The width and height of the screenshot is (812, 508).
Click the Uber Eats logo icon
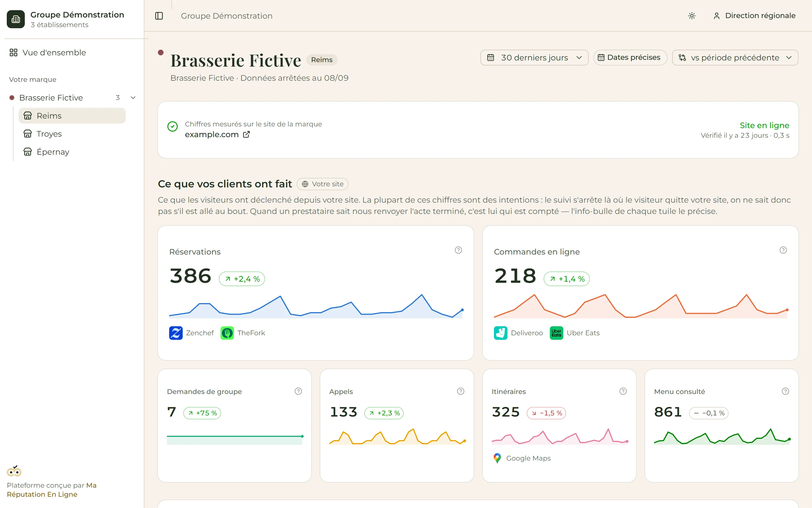(x=556, y=333)
